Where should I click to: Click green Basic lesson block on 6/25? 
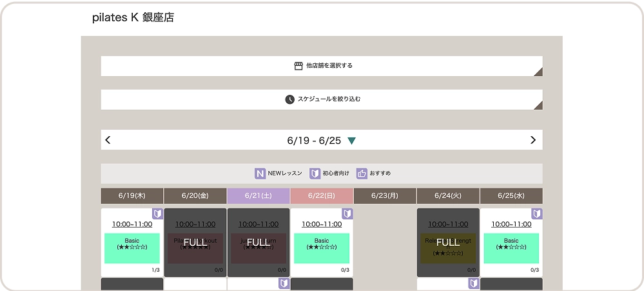(x=511, y=248)
